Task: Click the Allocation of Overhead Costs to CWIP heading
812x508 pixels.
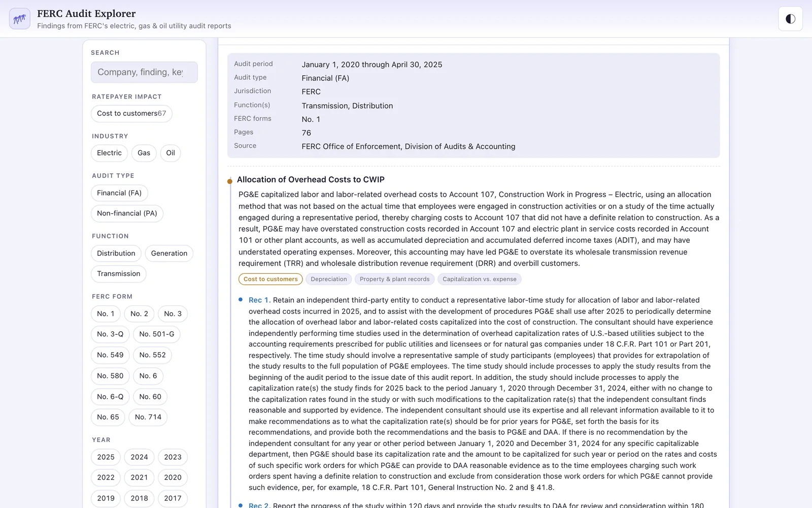Action: click(311, 179)
